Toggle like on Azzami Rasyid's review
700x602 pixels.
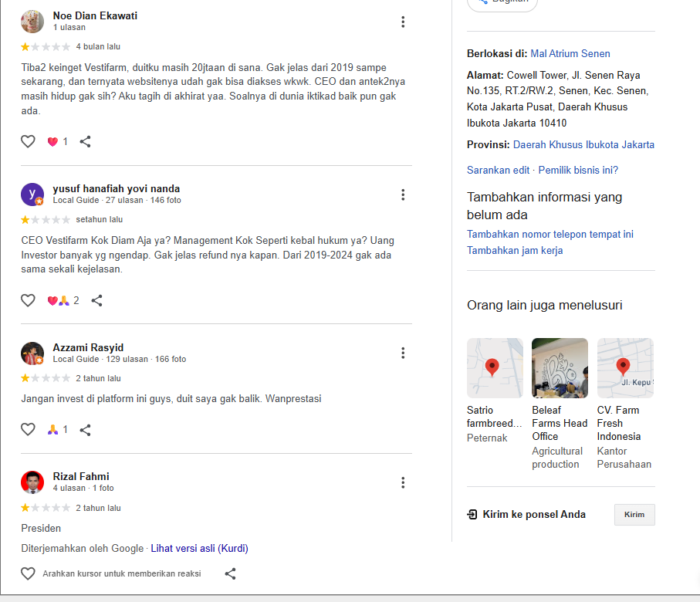click(28, 429)
